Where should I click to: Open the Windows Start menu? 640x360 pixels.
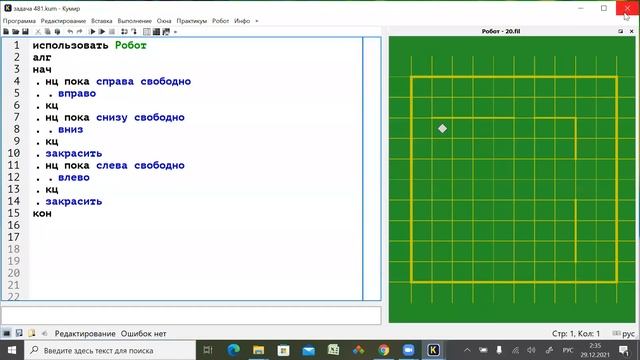11,350
